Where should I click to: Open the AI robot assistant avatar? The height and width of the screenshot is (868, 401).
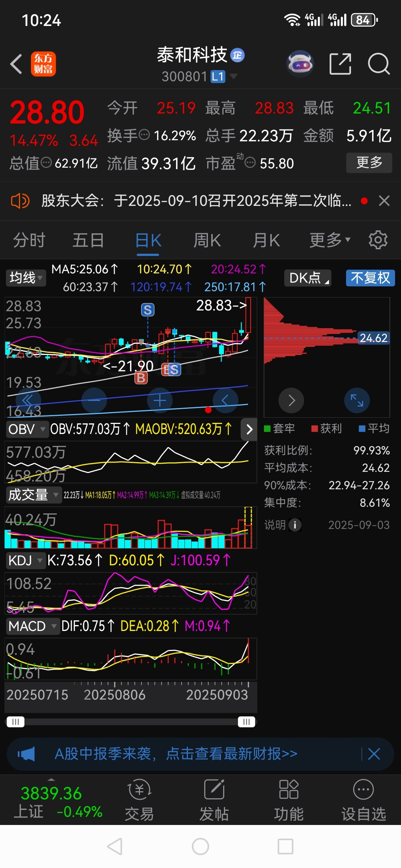[x=300, y=64]
